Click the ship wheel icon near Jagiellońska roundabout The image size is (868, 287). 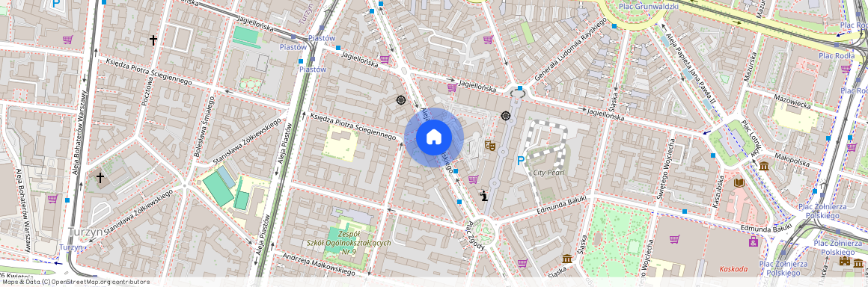505,116
